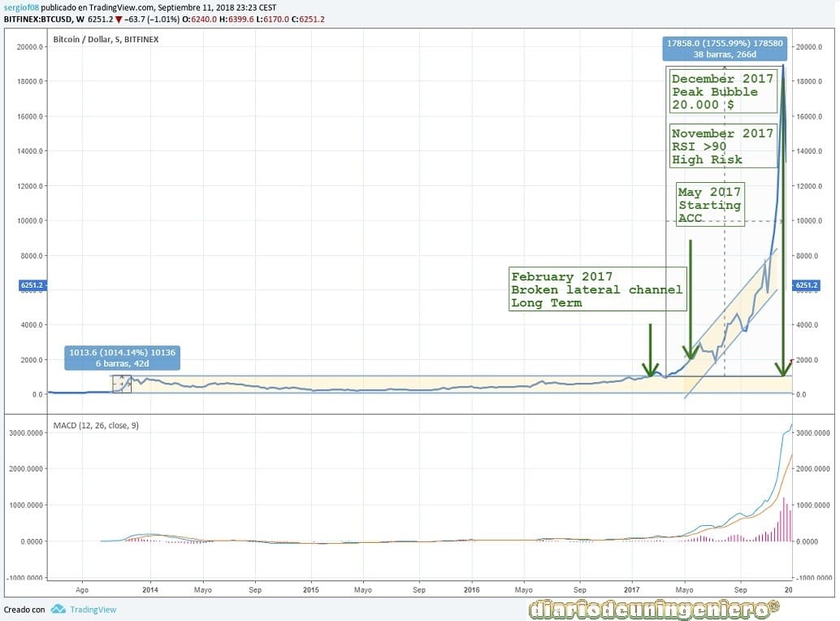Open the sergiof08 author link

pos(21,7)
